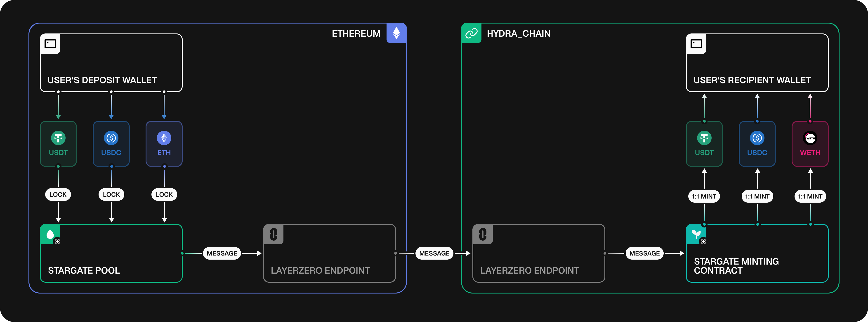Click the MESSAGE label after Stargate Pool
The image size is (868, 322).
(222, 253)
